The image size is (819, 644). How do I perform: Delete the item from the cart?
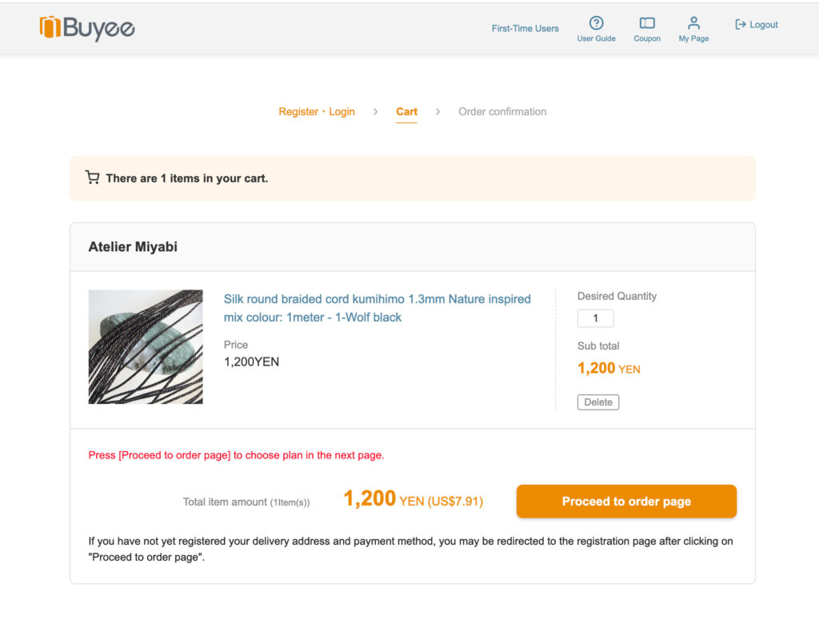click(597, 402)
